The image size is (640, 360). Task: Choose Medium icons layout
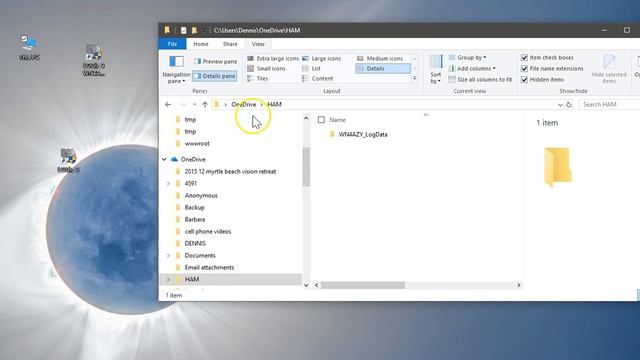pyautogui.click(x=380, y=59)
